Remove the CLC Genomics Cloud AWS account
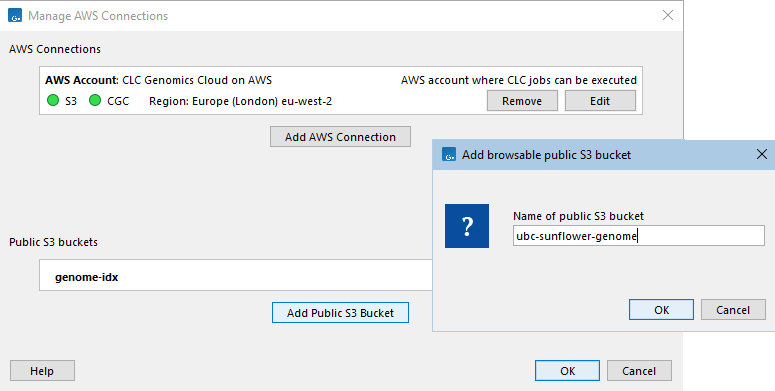 click(522, 101)
